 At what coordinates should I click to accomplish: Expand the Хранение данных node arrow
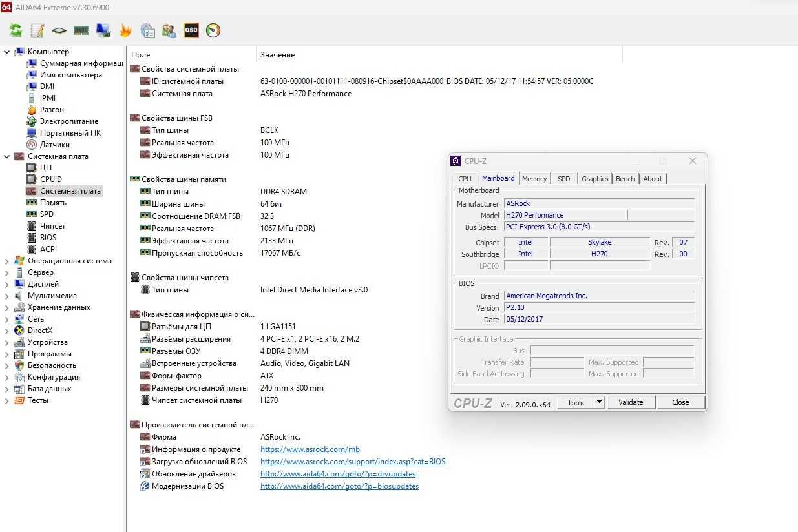tap(6, 307)
